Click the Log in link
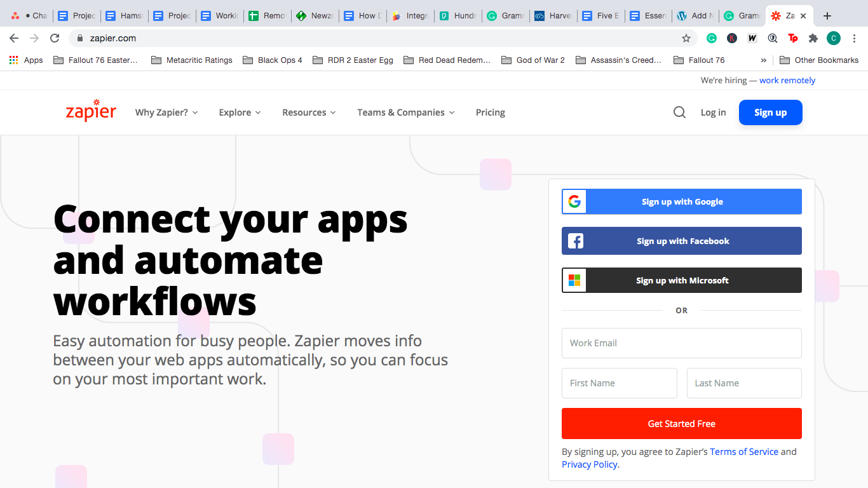Screen dimensions: 868x488 pos(713,112)
